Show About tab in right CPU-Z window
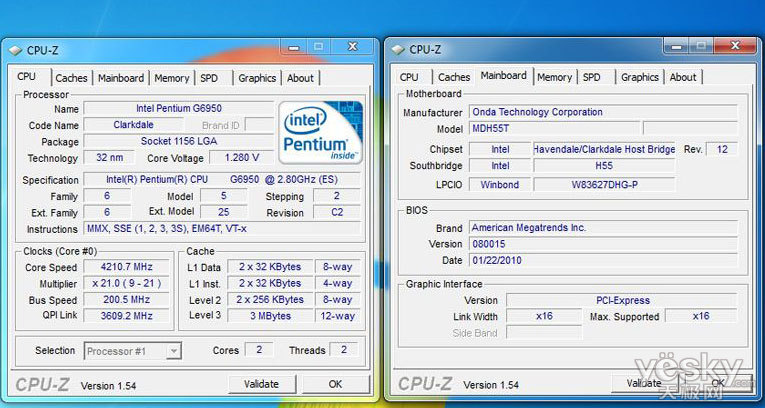Image resolution: width=765 pixels, height=408 pixels. click(x=683, y=77)
